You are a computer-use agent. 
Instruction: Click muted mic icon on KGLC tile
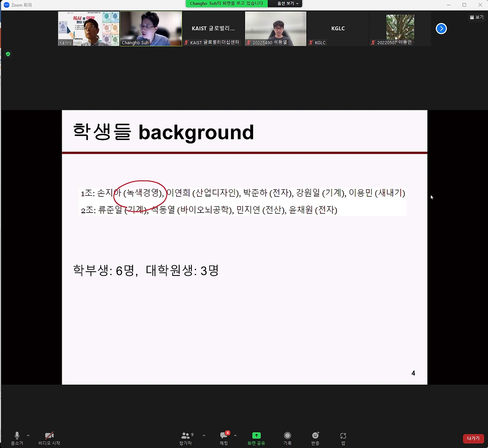click(x=311, y=42)
